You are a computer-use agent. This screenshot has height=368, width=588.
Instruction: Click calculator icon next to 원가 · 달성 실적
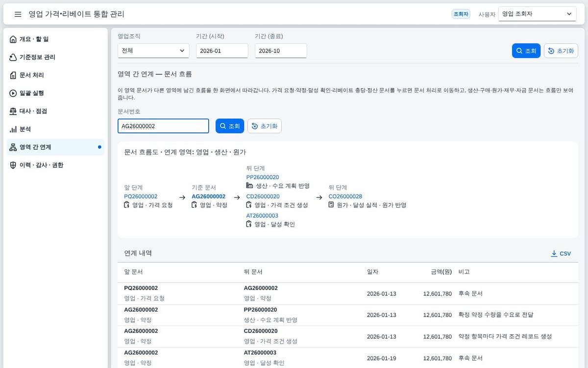click(x=332, y=205)
